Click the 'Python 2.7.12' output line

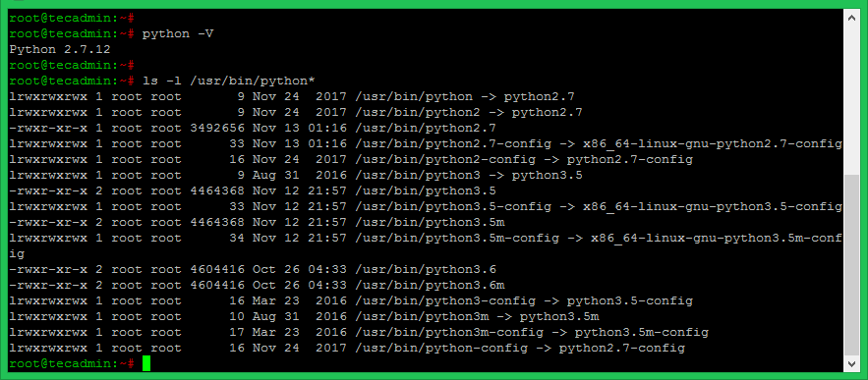pyautogui.click(x=60, y=49)
